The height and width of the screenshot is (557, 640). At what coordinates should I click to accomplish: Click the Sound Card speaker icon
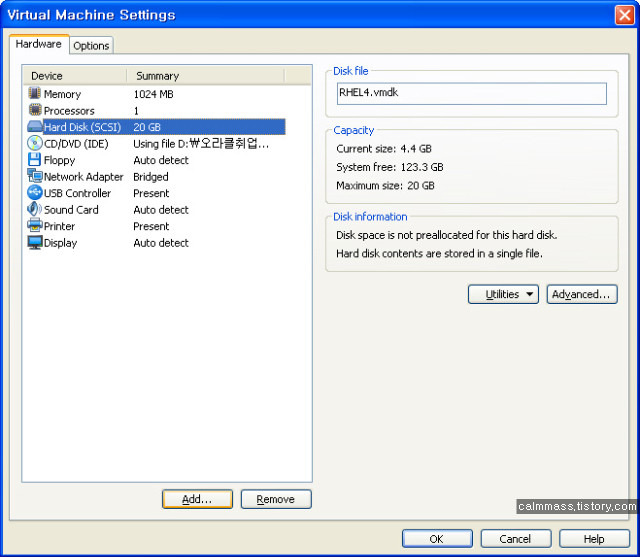pyautogui.click(x=35, y=209)
